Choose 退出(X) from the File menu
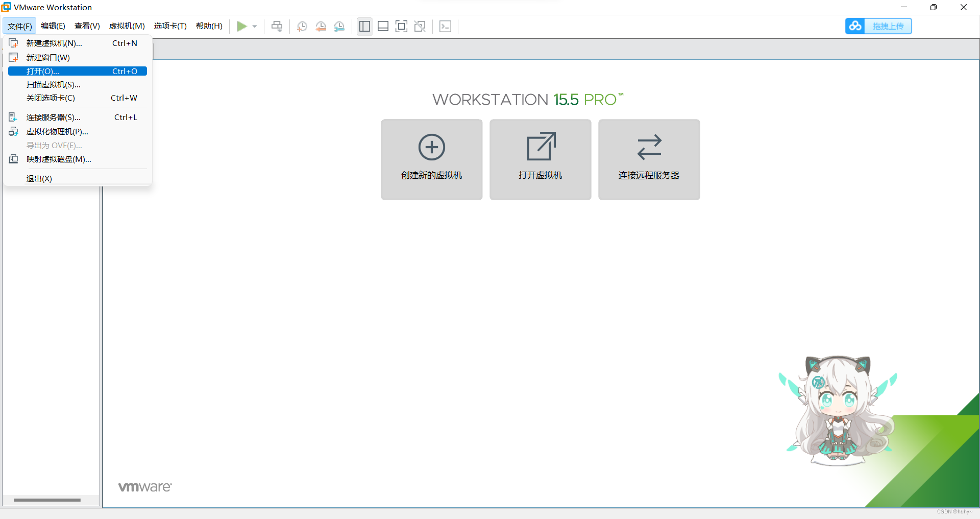Viewport: 980px width, 519px height. [78, 178]
